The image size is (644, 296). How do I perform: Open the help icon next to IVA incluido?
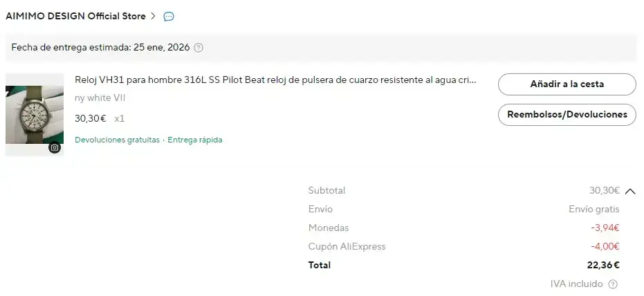(x=612, y=284)
